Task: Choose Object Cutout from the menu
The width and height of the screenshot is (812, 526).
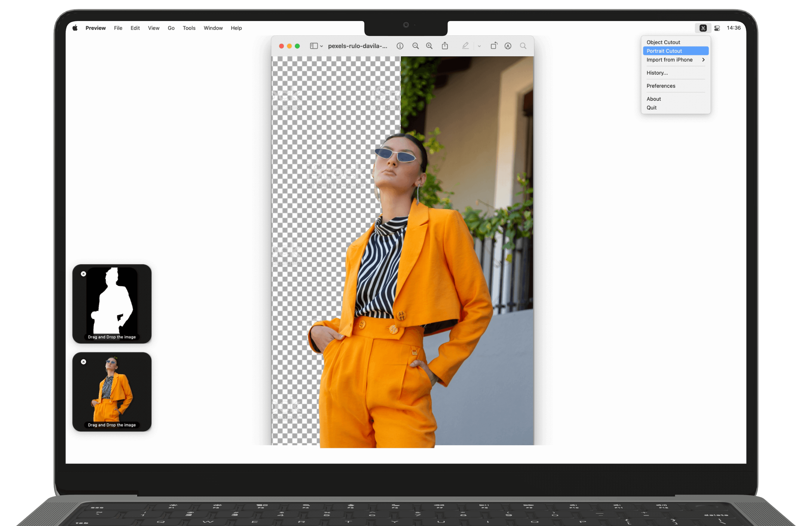Action: pyautogui.click(x=663, y=42)
